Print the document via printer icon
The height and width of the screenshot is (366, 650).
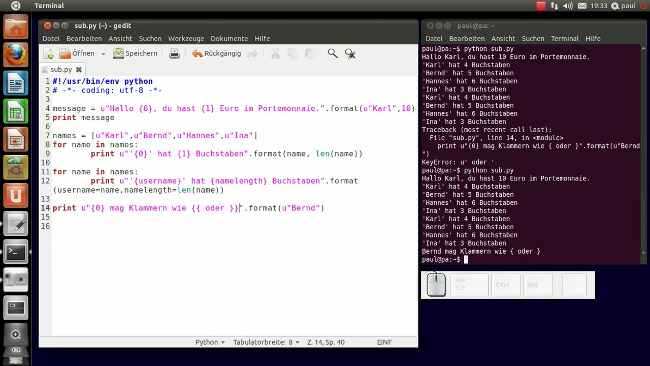pyautogui.click(x=175, y=53)
